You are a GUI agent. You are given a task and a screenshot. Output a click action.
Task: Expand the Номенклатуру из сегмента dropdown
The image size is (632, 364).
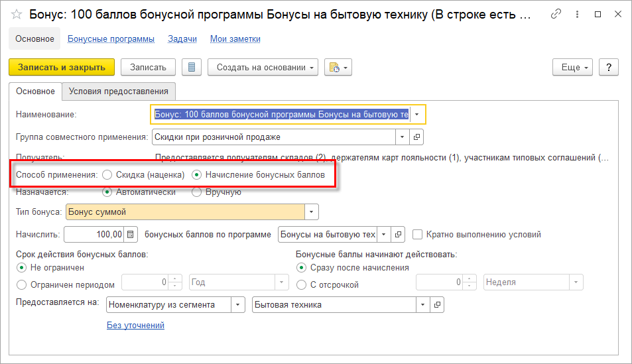[x=237, y=304]
